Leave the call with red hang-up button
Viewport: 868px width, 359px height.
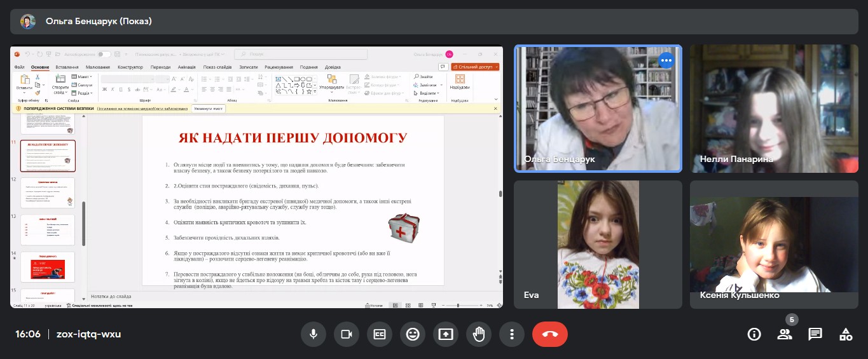point(549,334)
